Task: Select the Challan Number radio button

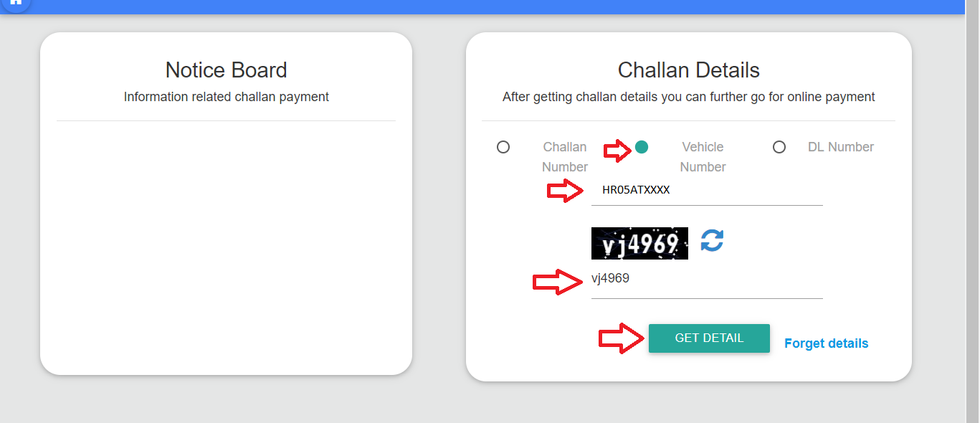Action: pyautogui.click(x=503, y=147)
